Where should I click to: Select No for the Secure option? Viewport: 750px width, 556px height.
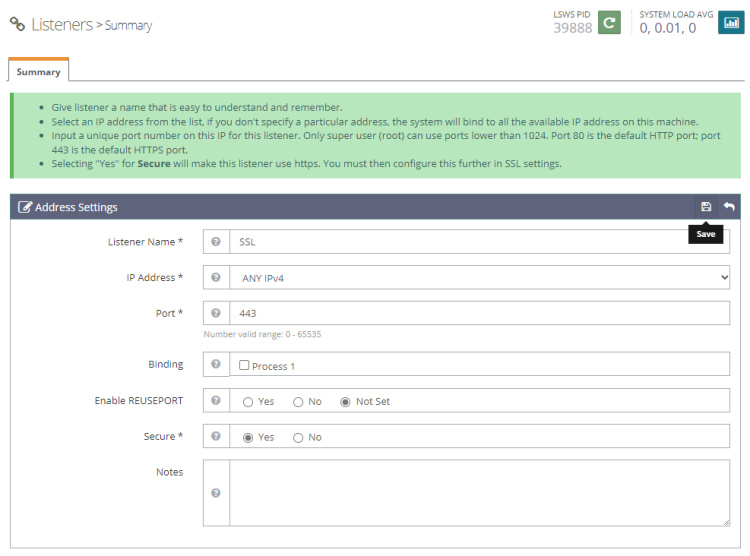tap(298, 438)
